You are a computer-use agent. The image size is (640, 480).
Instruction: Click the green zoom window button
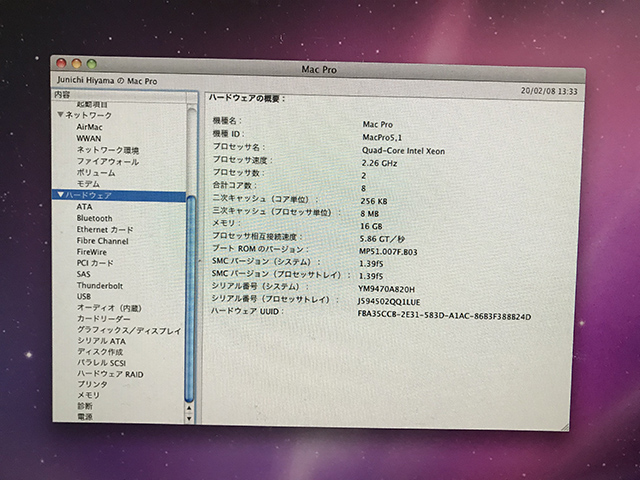pos(91,64)
